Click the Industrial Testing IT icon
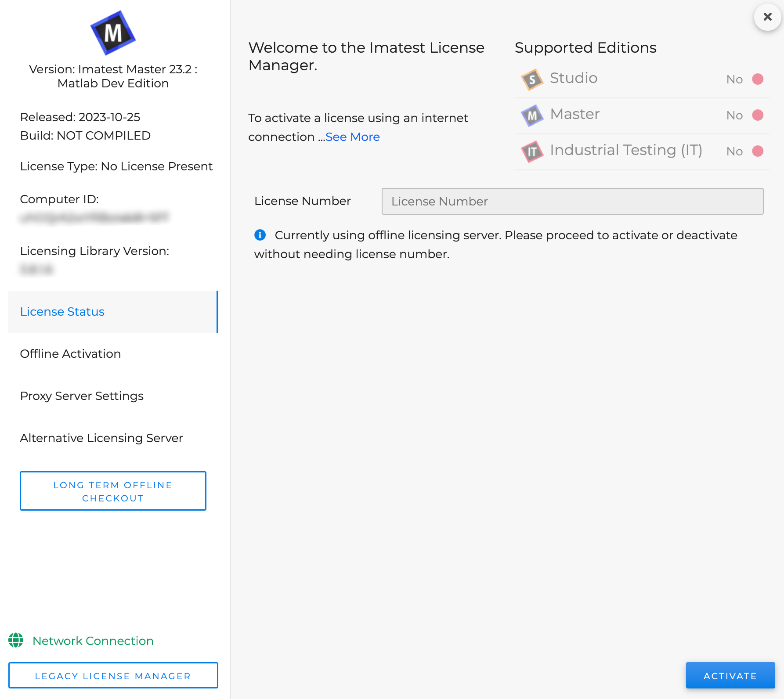The width and height of the screenshot is (784, 699). (x=532, y=151)
